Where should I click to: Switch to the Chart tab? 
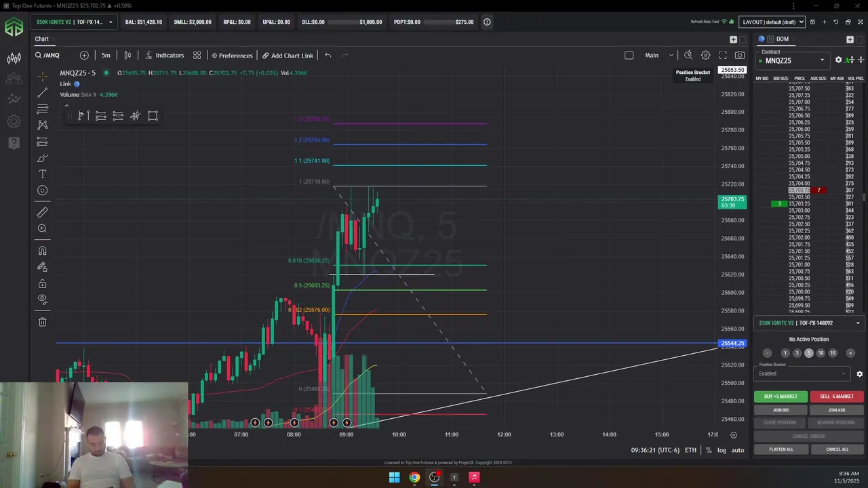click(x=42, y=39)
